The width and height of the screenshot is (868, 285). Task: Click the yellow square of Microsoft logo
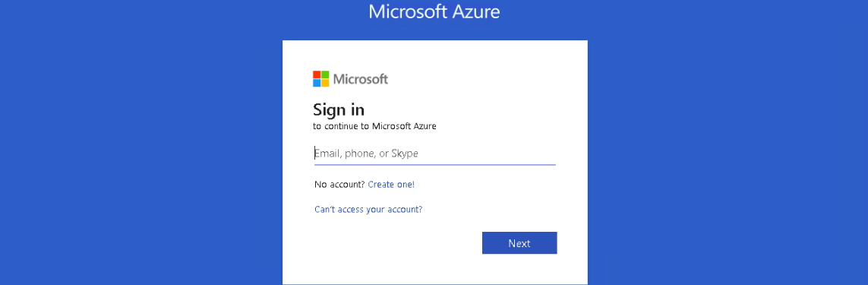tap(326, 83)
